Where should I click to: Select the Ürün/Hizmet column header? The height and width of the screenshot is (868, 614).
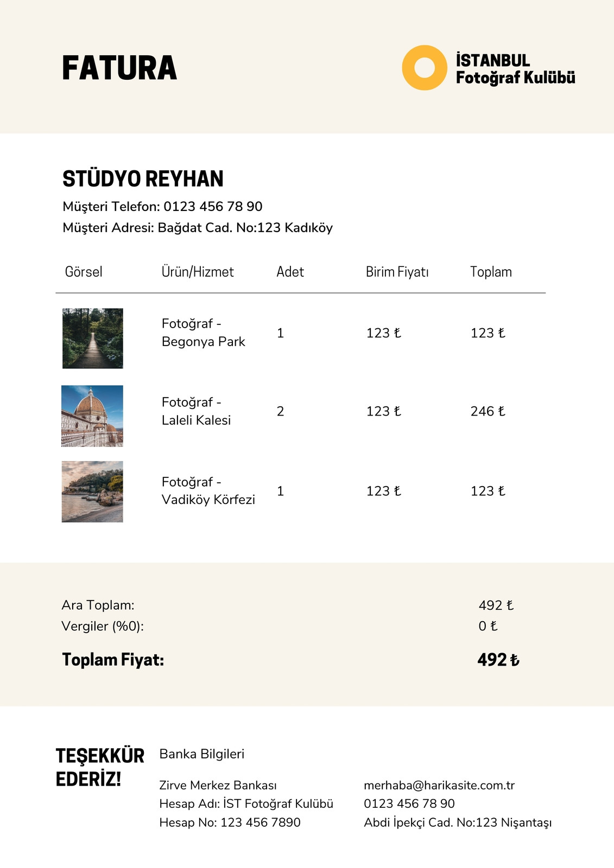(198, 272)
